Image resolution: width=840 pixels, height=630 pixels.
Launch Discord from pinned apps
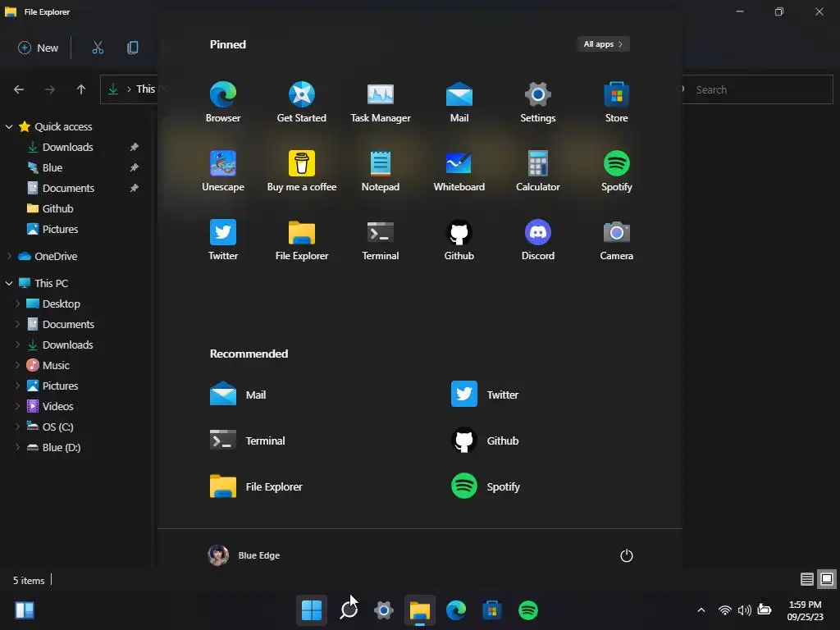(x=538, y=240)
